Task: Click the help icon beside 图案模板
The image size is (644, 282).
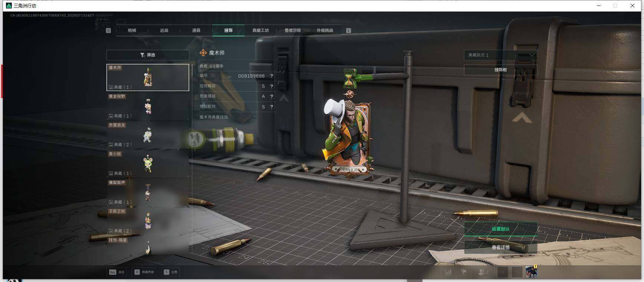Action: pyautogui.click(x=272, y=96)
